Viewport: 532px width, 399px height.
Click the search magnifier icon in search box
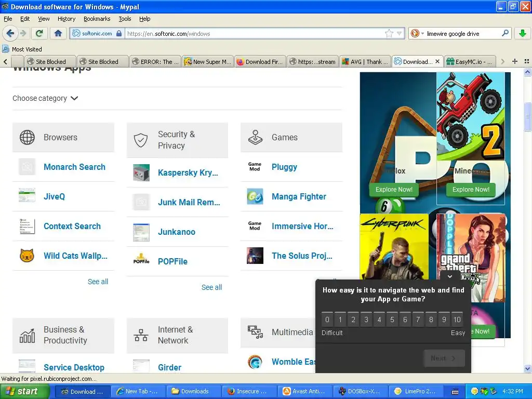[505, 33]
